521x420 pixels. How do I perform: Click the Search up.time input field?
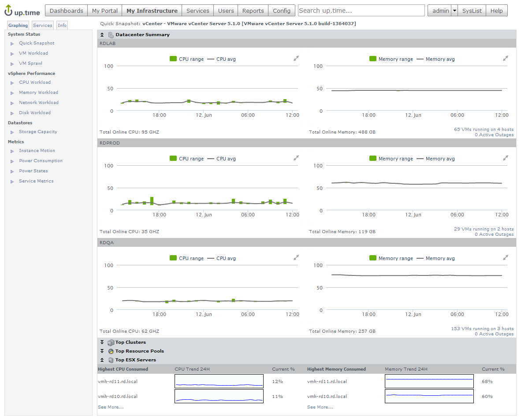pyautogui.click(x=361, y=11)
